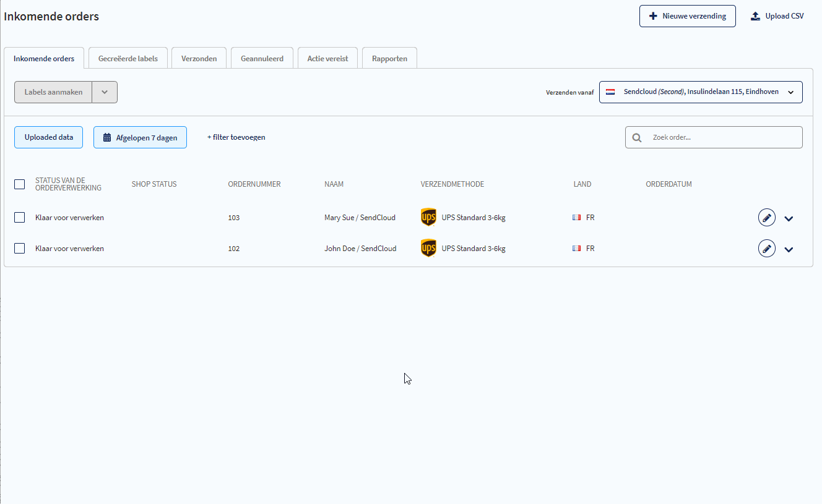Open the Verzonden tab

pyautogui.click(x=199, y=59)
